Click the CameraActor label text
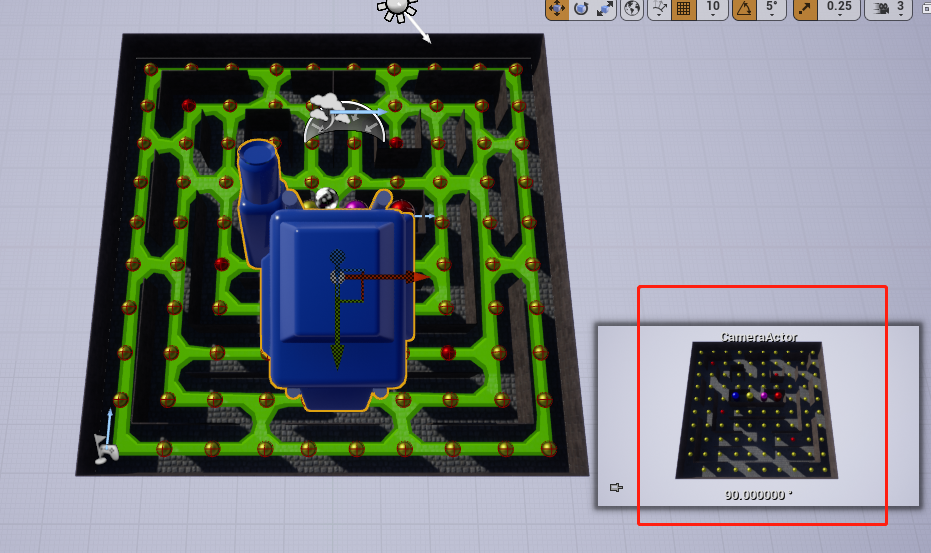This screenshot has height=553, width=931. 758,337
